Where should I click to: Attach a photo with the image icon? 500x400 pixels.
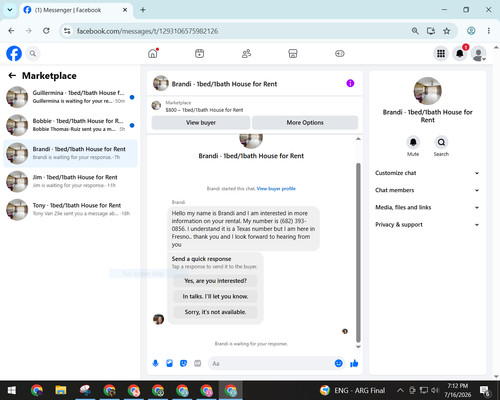169,363
